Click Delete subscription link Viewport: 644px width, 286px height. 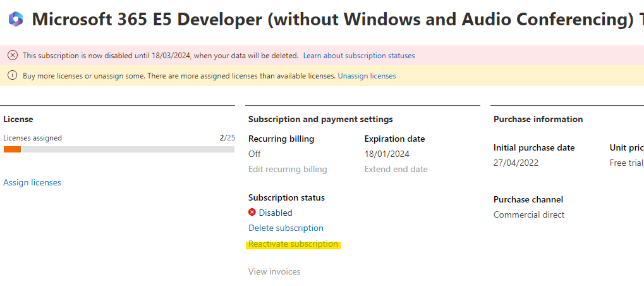(x=286, y=228)
